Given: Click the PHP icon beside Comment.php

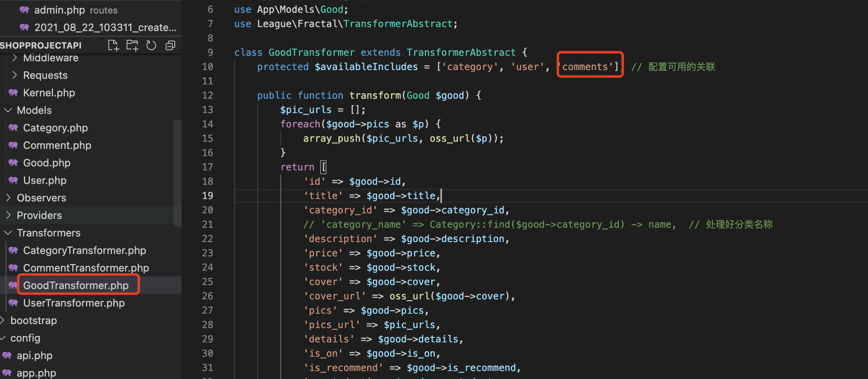Looking at the screenshot, I should (x=14, y=145).
